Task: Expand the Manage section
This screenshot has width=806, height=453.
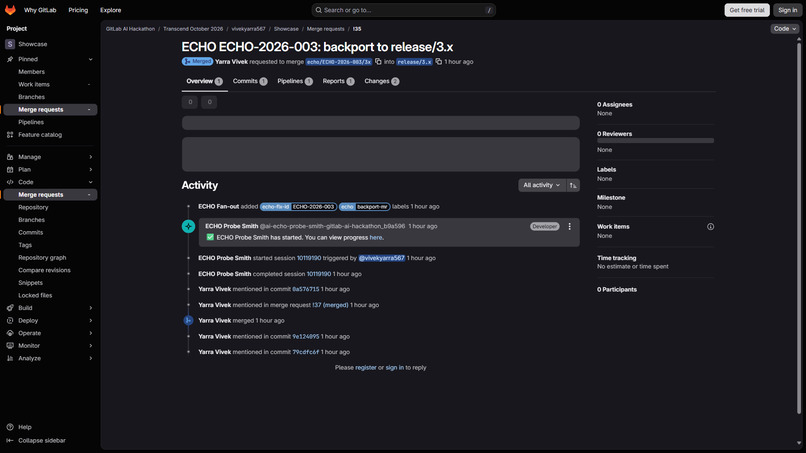Action: click(90, 157)
